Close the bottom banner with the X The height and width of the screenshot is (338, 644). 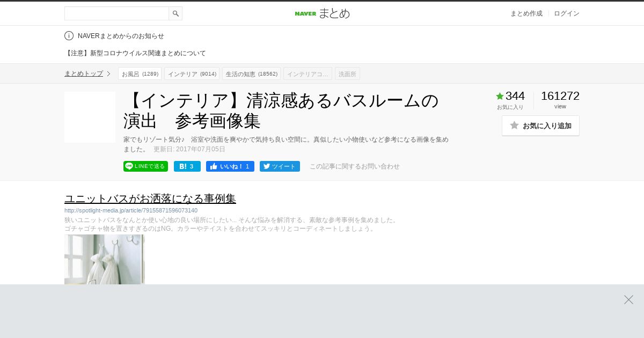coord(628,299)
